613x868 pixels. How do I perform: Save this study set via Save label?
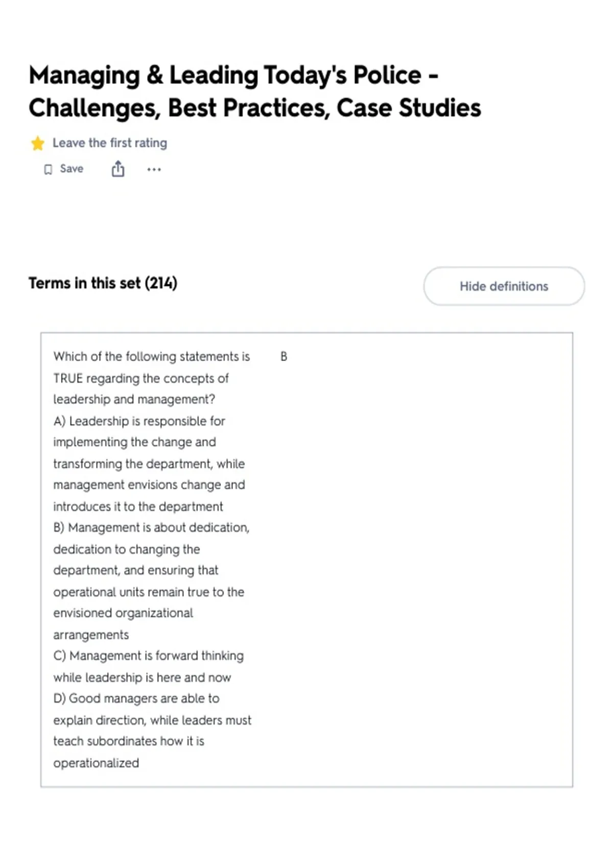point(72,168)
